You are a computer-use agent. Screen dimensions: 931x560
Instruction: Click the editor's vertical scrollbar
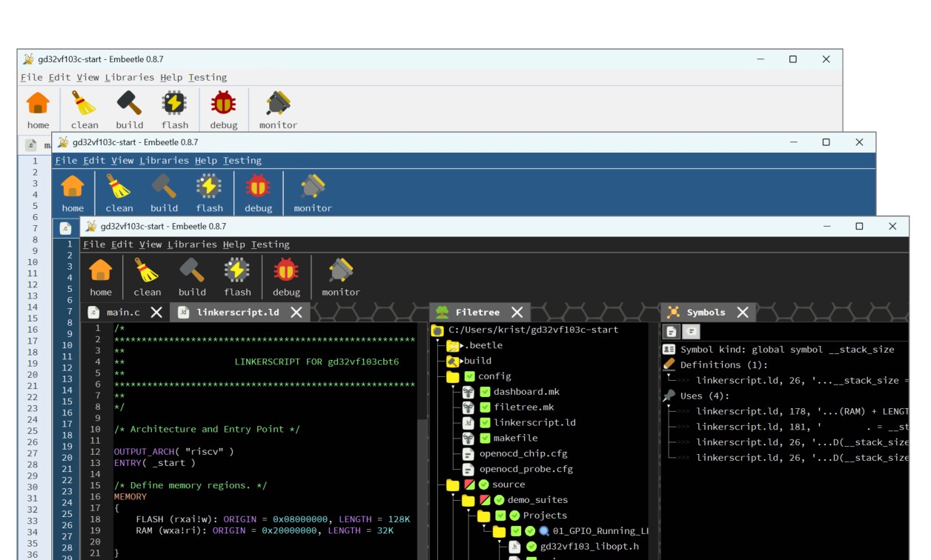point(423,441)
